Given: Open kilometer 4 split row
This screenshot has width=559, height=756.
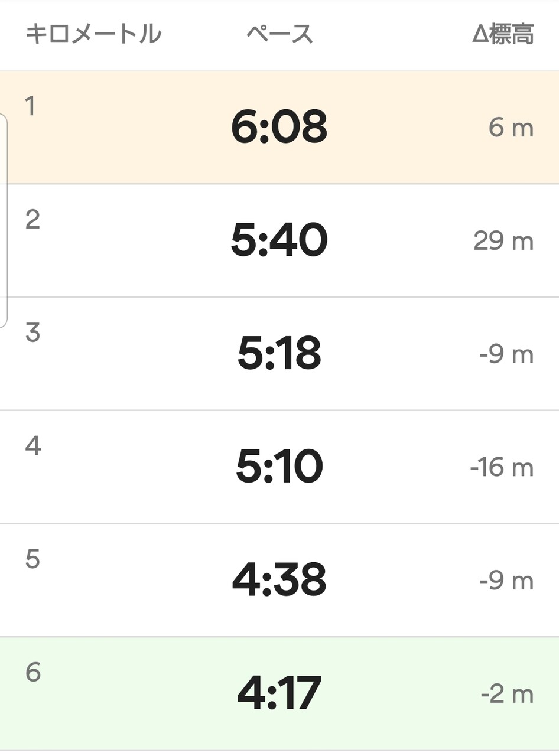Looking at the screenshot, I should coord(279,467).
